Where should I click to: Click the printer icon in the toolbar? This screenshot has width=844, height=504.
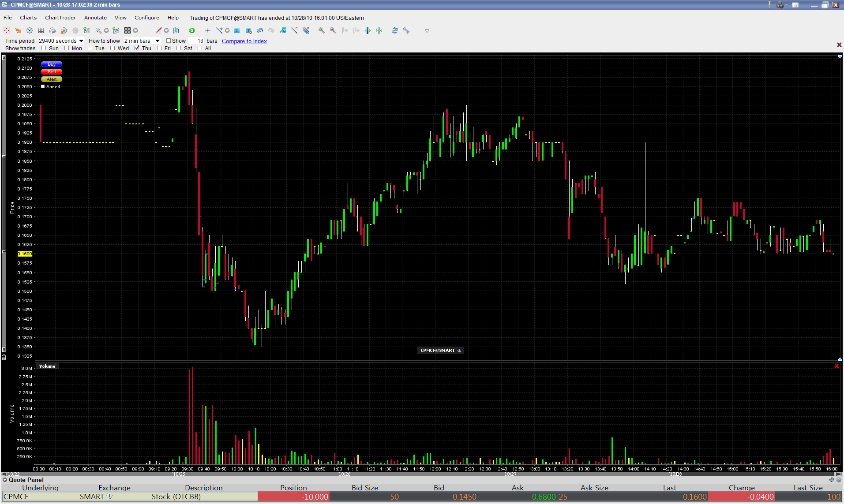tap(53, 30)
